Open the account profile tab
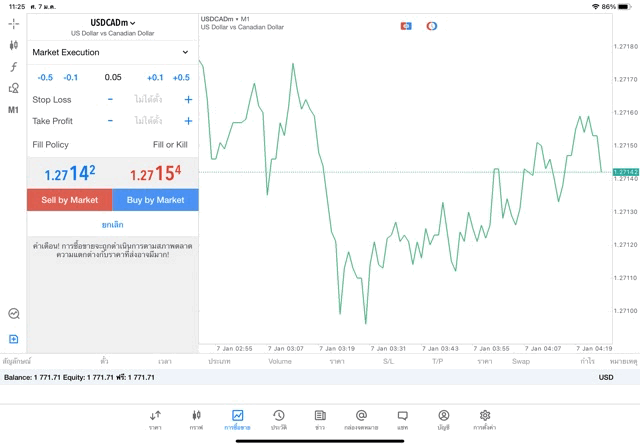 click(444, 420)
